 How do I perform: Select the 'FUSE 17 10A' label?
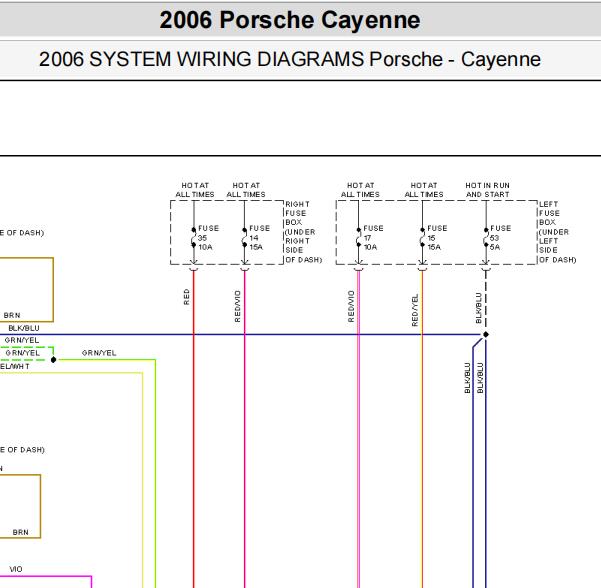click(x=373, y=238)
